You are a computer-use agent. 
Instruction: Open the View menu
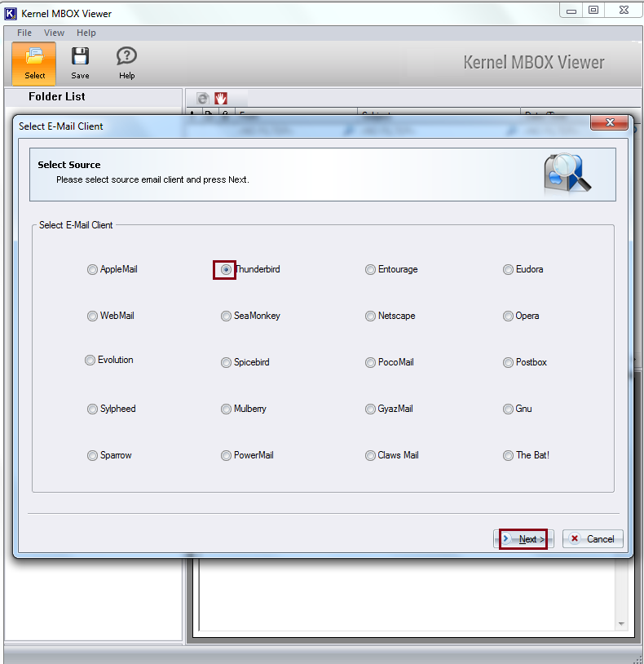click(54, 33)
